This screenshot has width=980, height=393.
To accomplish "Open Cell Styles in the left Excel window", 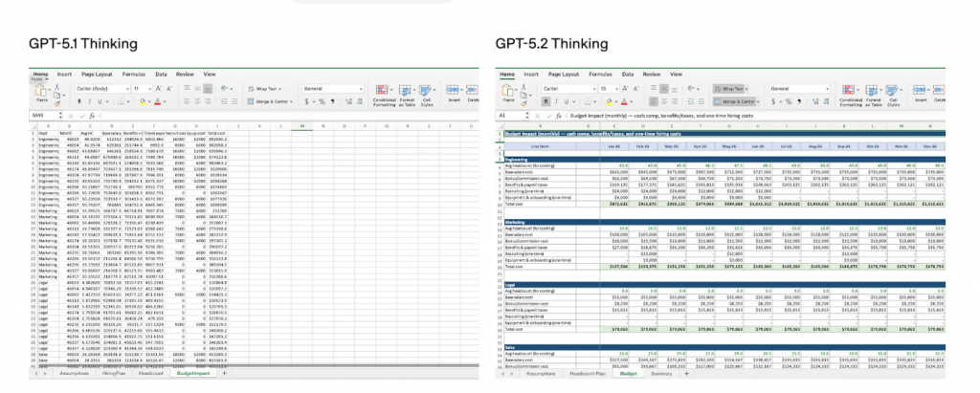I will pyautogui.click(x=427, y=91).
